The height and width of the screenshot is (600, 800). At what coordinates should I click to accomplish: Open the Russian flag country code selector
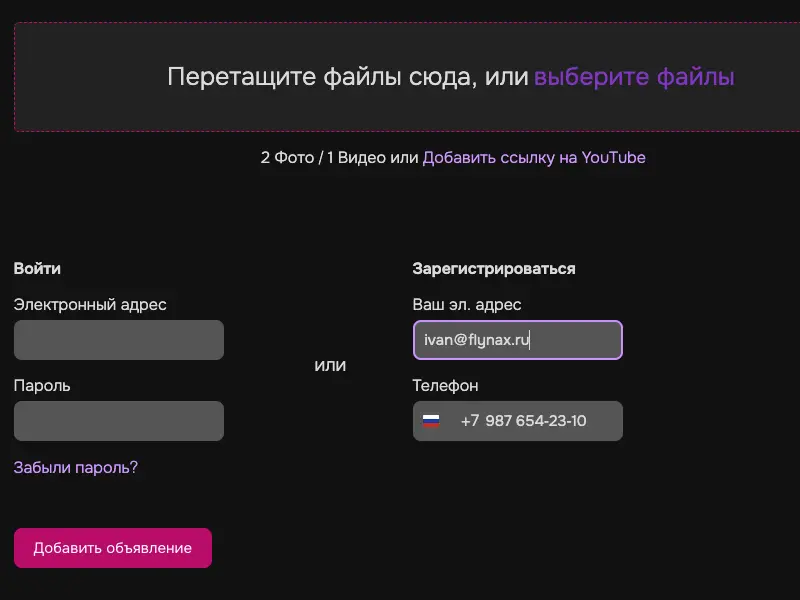point(431,421)
